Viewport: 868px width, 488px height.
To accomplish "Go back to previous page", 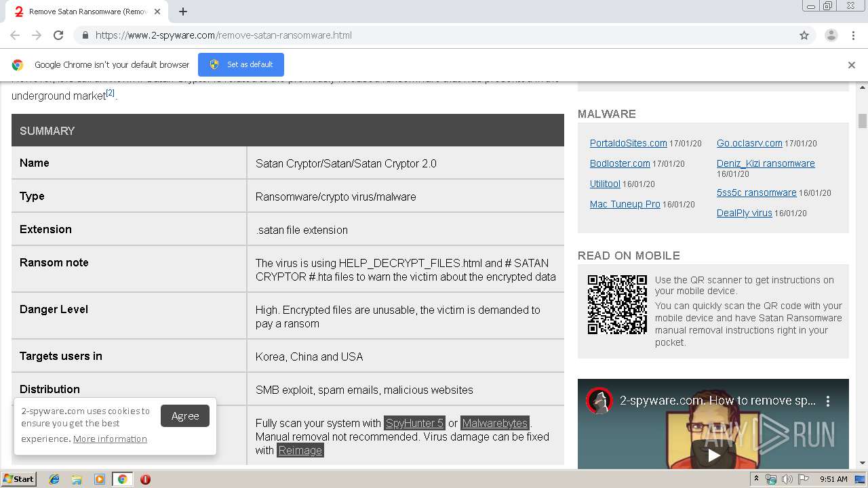I will click(15, 35).
